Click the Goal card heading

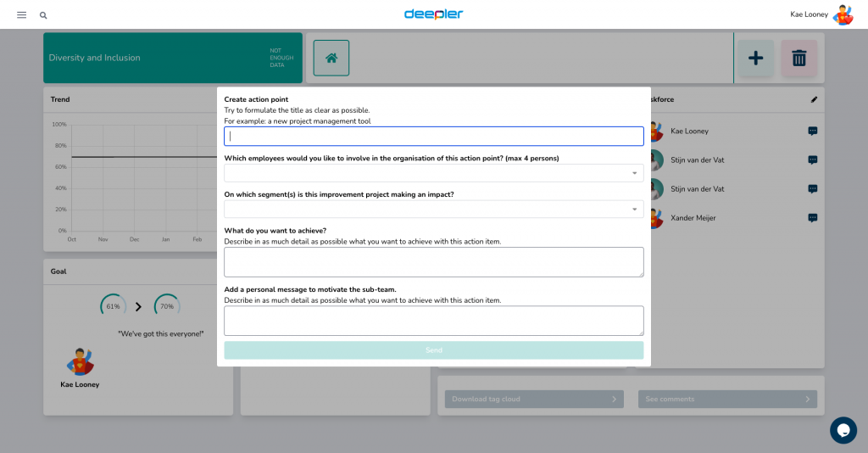point(58,271)
